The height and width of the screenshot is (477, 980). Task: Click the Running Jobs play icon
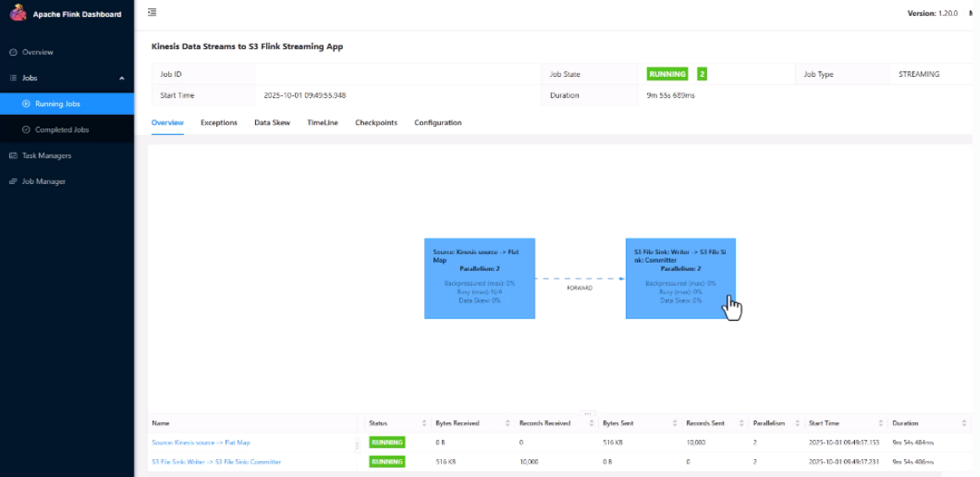coord(26,104)
